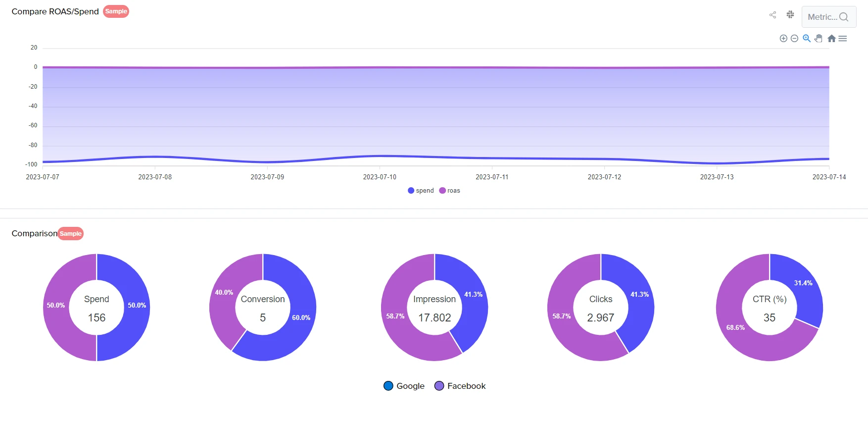Click the 20 y-axis label

point(34,48)
